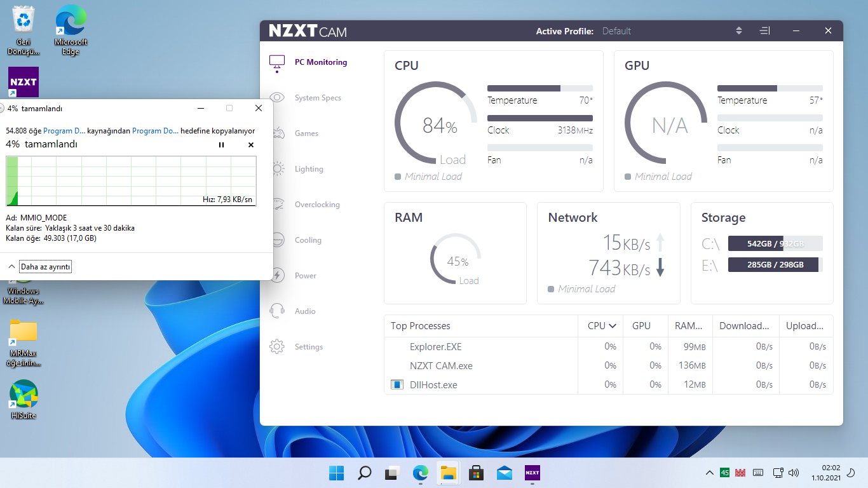The height and width of the screenshot is (488, 868).
Task: Select the DllHost.exe process row
Action: 609,385
